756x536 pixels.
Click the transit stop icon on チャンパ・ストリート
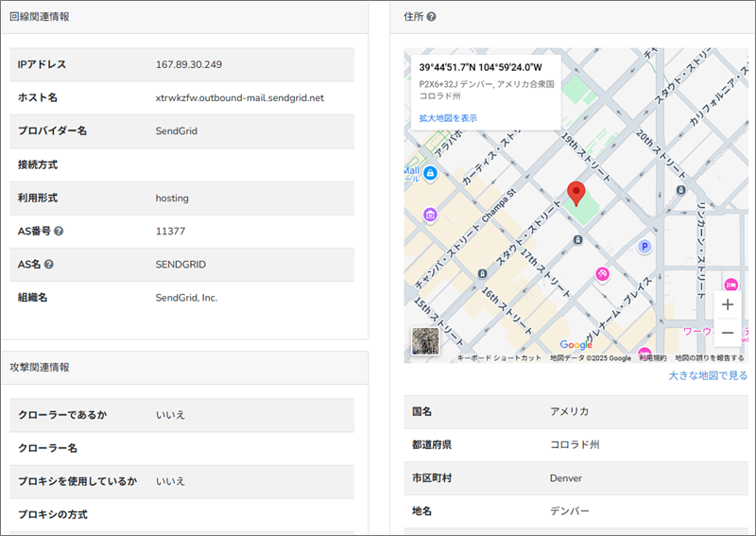tap(482, 273)
